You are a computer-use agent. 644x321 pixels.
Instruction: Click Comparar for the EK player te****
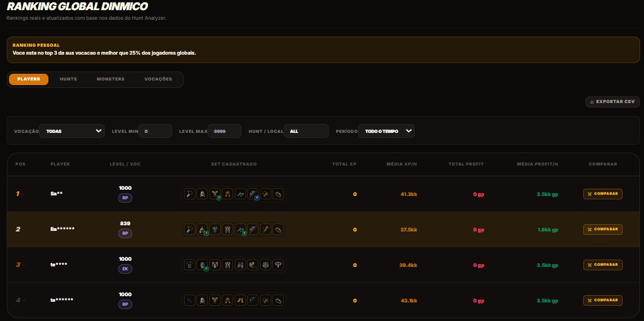pyautogui.click(x=602, y=265)
